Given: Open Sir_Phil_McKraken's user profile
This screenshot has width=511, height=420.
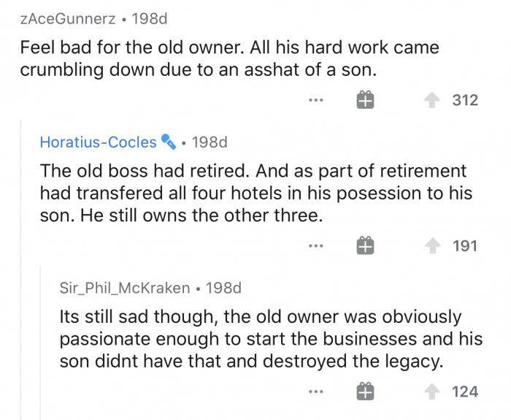Looking at the screenshot, I should [x=125, y=288].
